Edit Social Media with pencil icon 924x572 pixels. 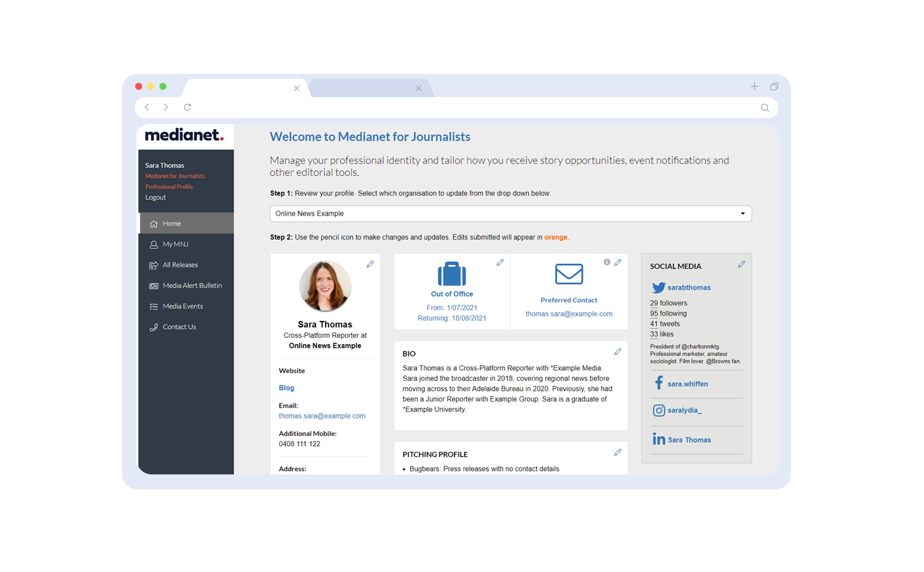741,264
